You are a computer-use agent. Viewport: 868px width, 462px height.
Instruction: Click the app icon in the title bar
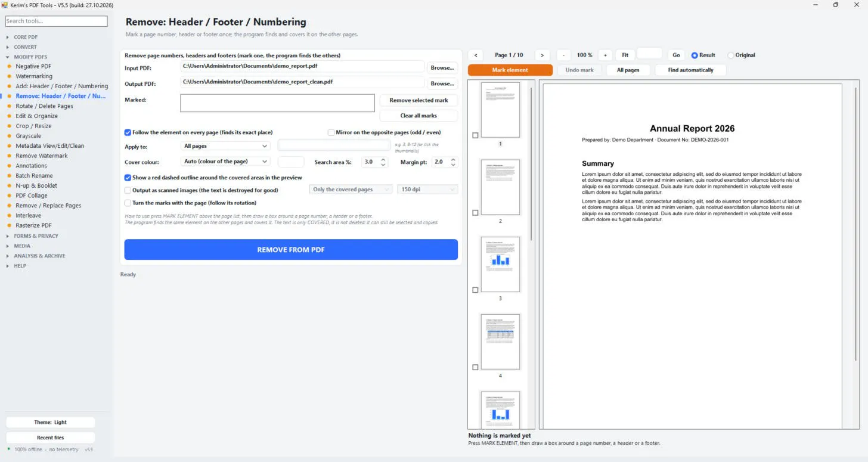(x=5, y=5)
